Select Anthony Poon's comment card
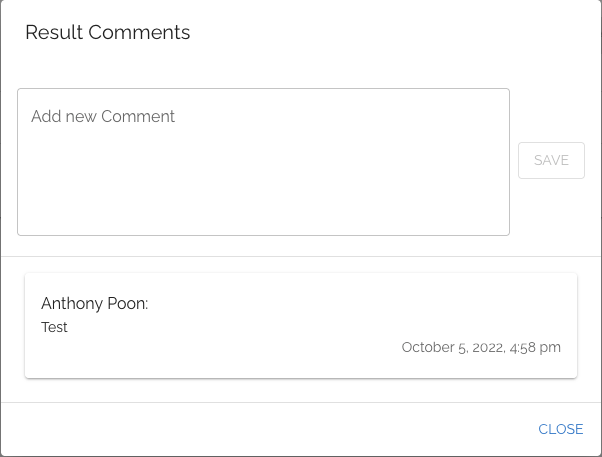The height and width of the screenshot is (457, 602). coord(300,326)
